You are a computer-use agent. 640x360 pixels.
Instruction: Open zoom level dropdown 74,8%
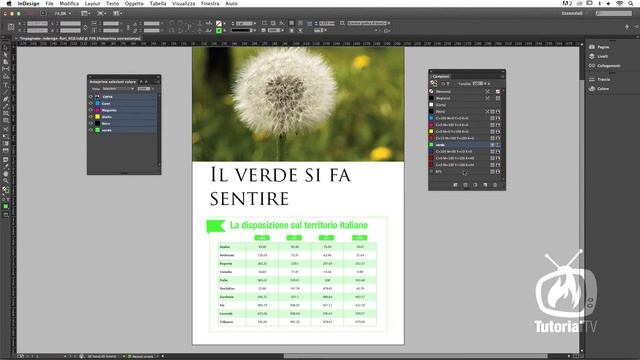(x=63, y=13)
